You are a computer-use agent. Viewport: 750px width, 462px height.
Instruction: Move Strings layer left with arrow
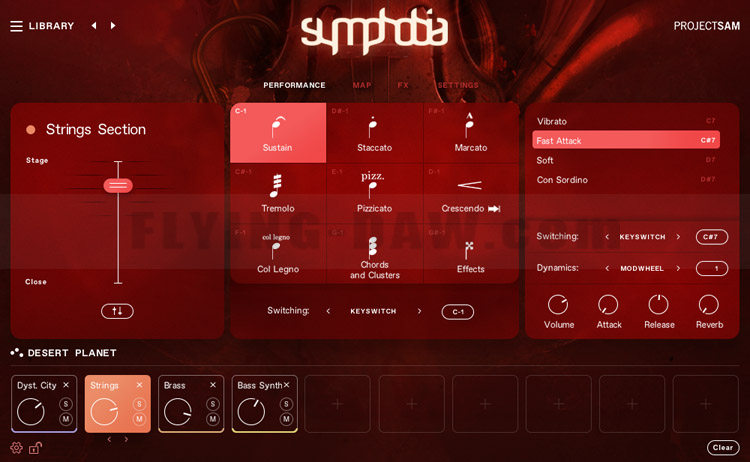point(110,439)
